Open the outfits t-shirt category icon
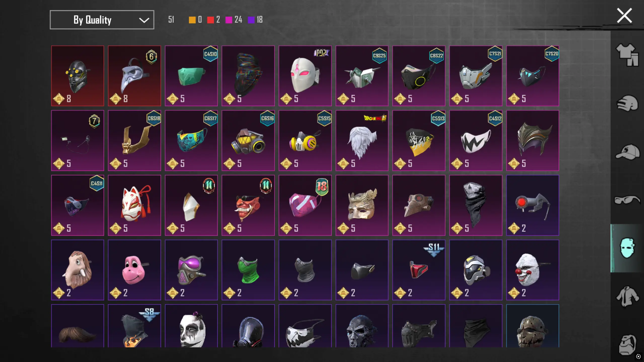 [x=627, y=55]
